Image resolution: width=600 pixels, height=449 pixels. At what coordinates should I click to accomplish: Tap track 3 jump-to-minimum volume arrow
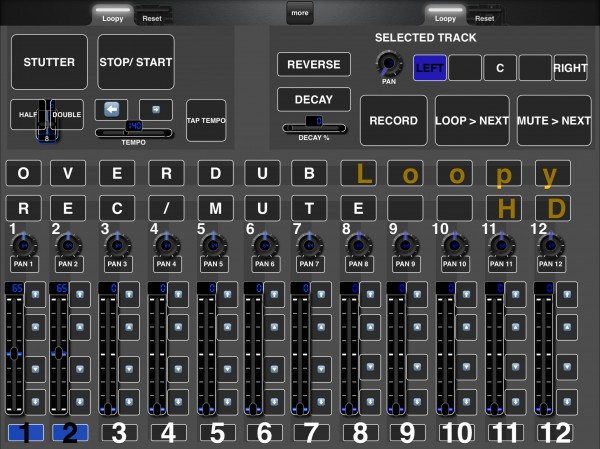click(129, 402)
